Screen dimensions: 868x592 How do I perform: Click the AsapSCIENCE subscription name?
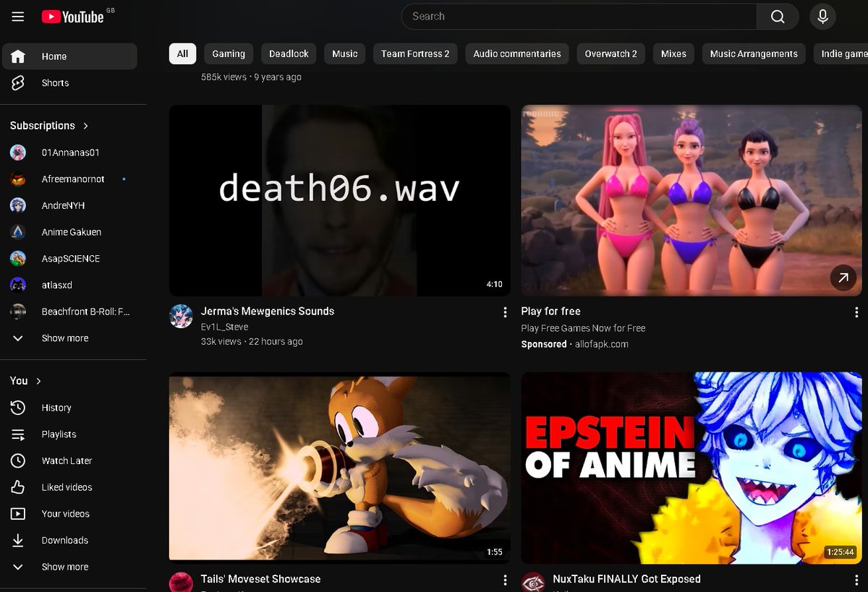(x=71, y=259)
